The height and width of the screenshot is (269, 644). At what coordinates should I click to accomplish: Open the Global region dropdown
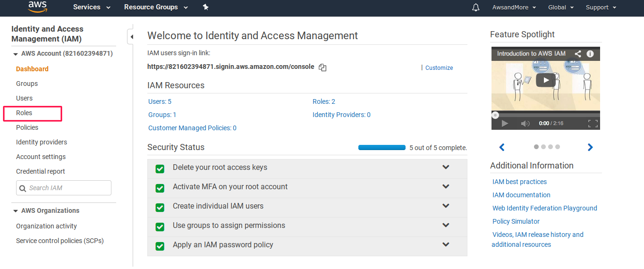point(561,7)
